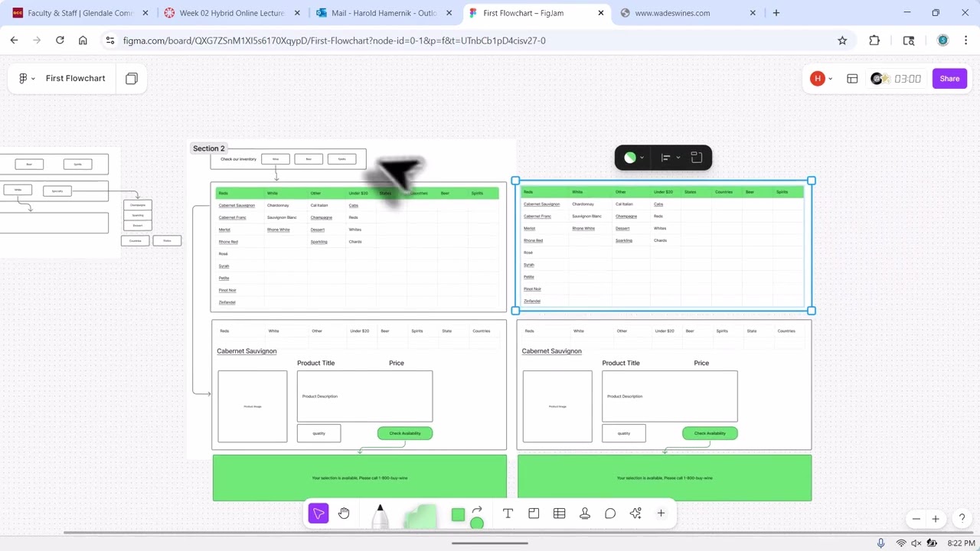Open more tools with the plus button
Image resolution: width=980 pixels, height=551 pixels.
(661, 514)
